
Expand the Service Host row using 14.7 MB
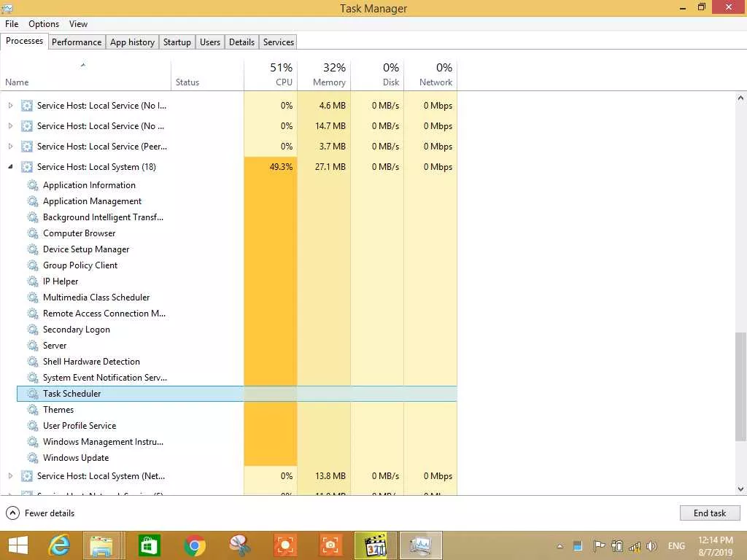click(x=10, y=126)
